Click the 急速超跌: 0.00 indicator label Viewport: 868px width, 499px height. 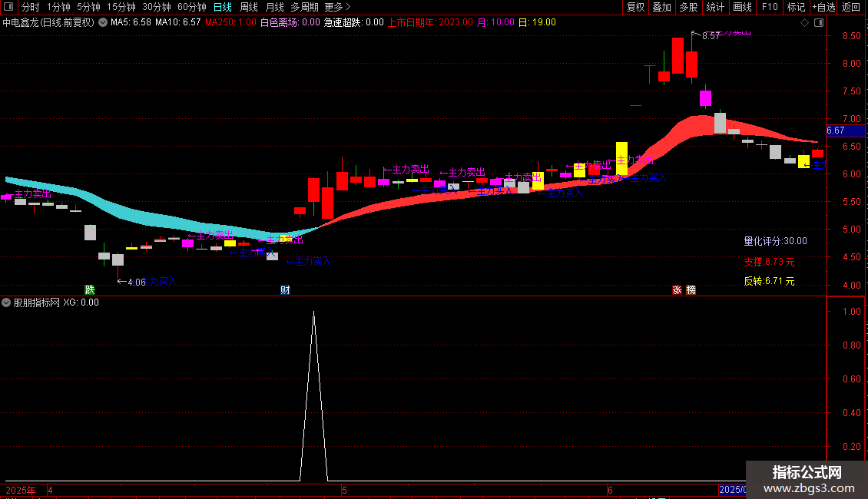click(x=354, y=23)
